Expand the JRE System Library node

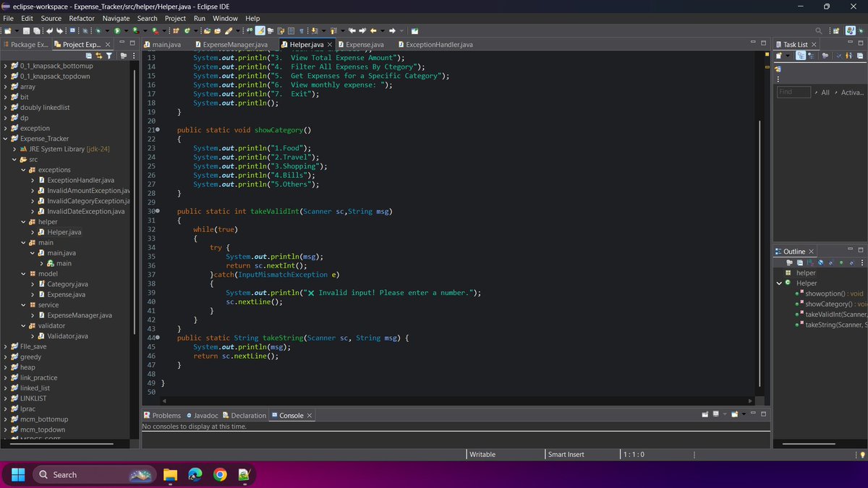tap(14, 149)
